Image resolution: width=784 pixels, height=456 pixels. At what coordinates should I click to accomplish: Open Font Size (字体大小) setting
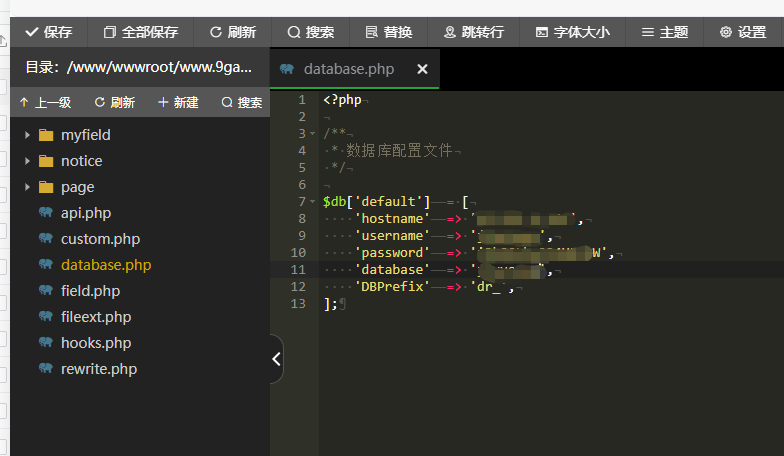[571, 32]
